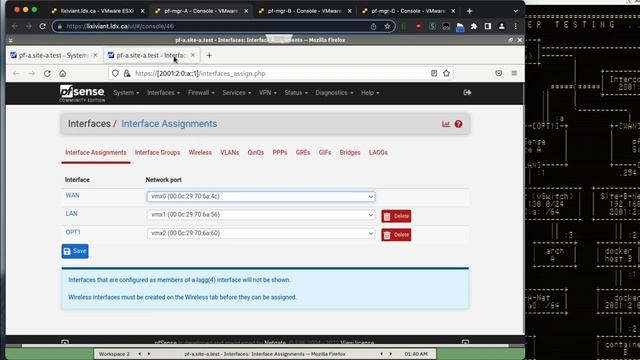The image size is (640, 360).
Task: Click Workspace 2 label in bottom bar
Action: coord(114,354)
